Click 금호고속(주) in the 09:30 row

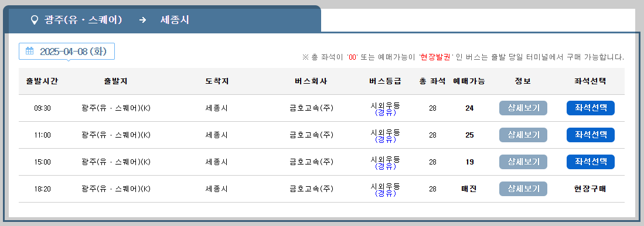[x=311, y=108]
